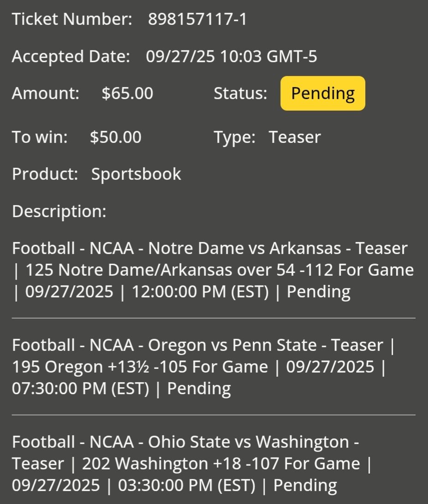Click the Teaser type value
Screen dimensions: 428x504
(295, 137)
